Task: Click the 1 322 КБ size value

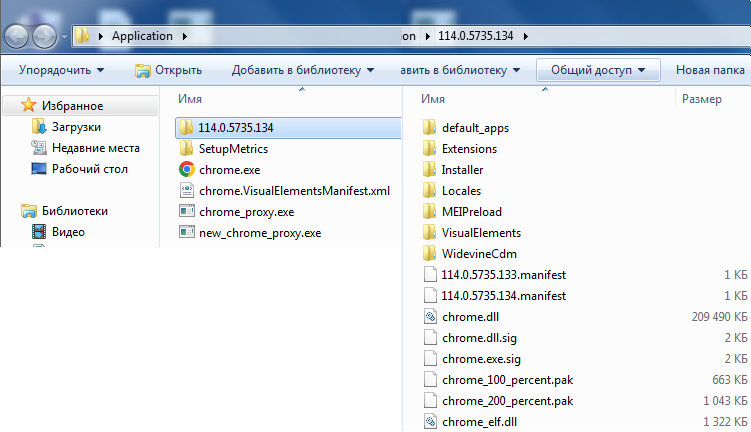Action: 725,422
